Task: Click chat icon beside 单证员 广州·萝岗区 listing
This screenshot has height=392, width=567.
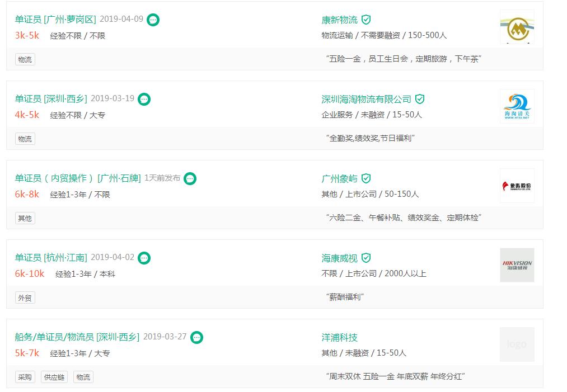Action: point(153,20)
